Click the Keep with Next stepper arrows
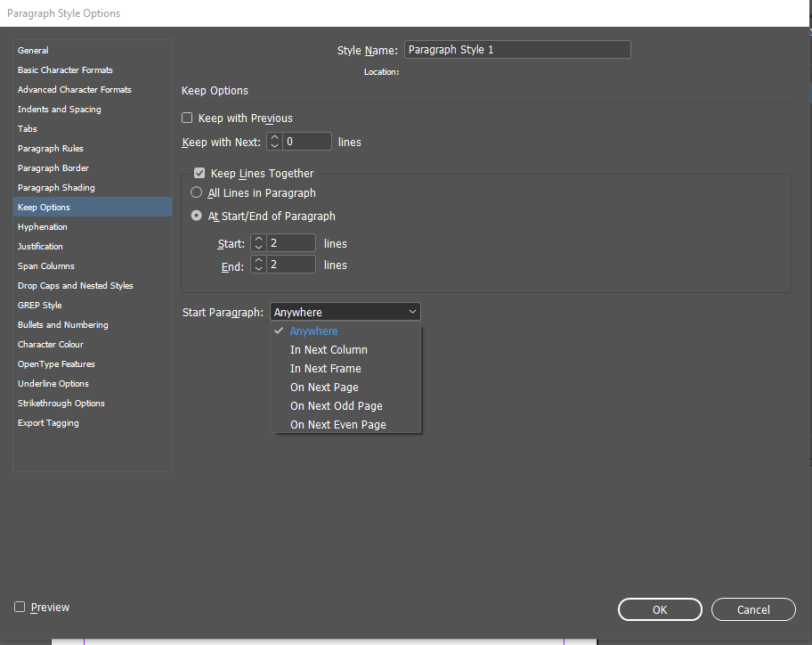This screenshot has height=645, width=812. [274, 142]
